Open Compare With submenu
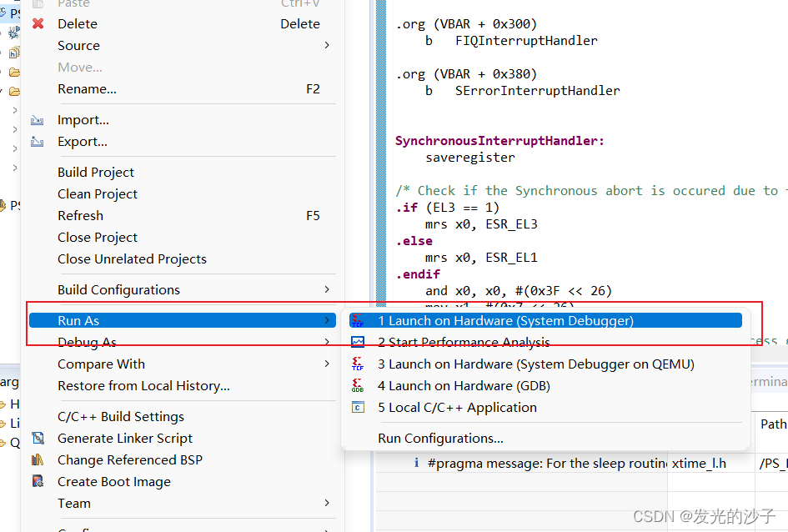The width and height of the screenshot is (788, 532). [x=183, y=364]
